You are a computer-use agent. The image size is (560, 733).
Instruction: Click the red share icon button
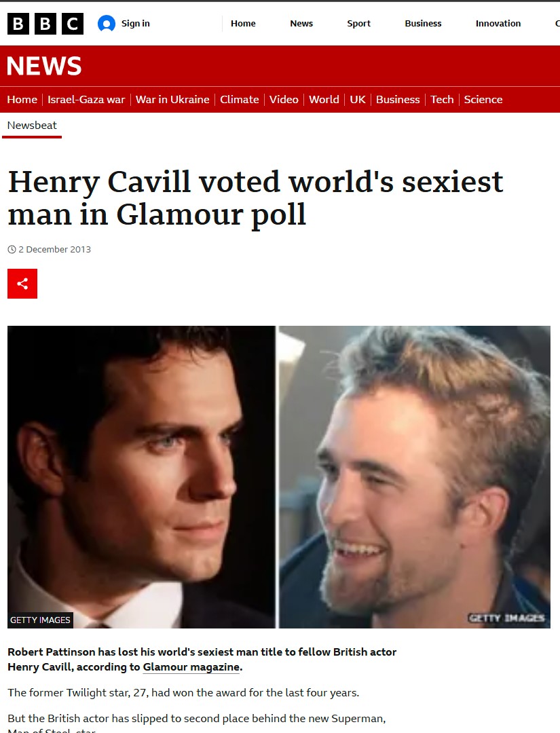22,283
